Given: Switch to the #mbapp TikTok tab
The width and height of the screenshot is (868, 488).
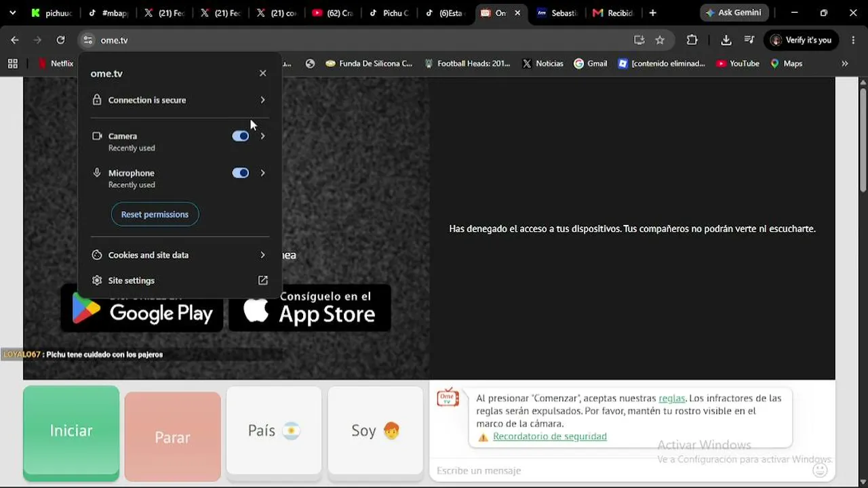Looking at the screenshot, I should (x=108, y=13).
